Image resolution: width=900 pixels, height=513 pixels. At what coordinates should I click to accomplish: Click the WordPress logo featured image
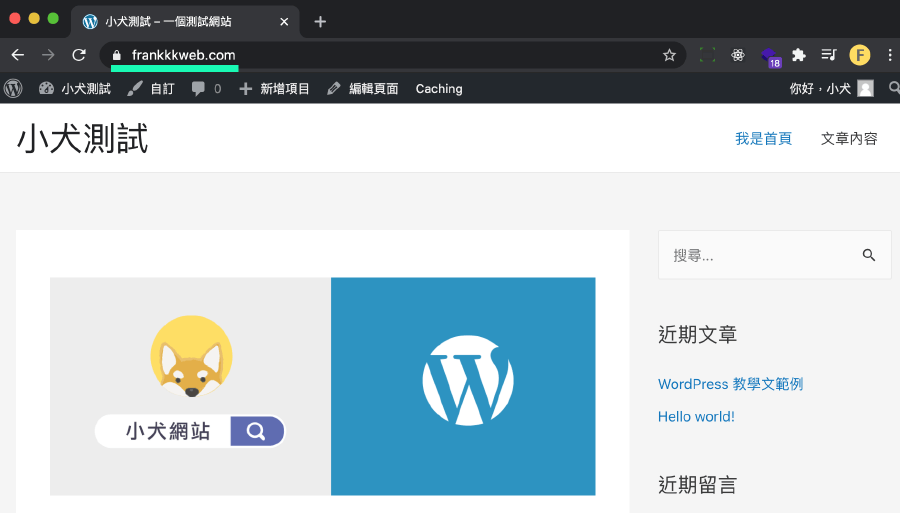pyautogui.click(x=463, y=386)
